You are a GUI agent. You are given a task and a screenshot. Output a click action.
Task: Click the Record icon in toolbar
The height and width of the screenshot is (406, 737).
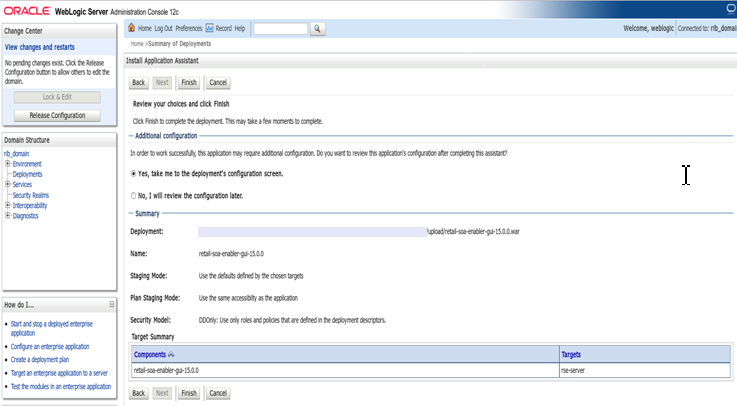(x=209, y=28)
